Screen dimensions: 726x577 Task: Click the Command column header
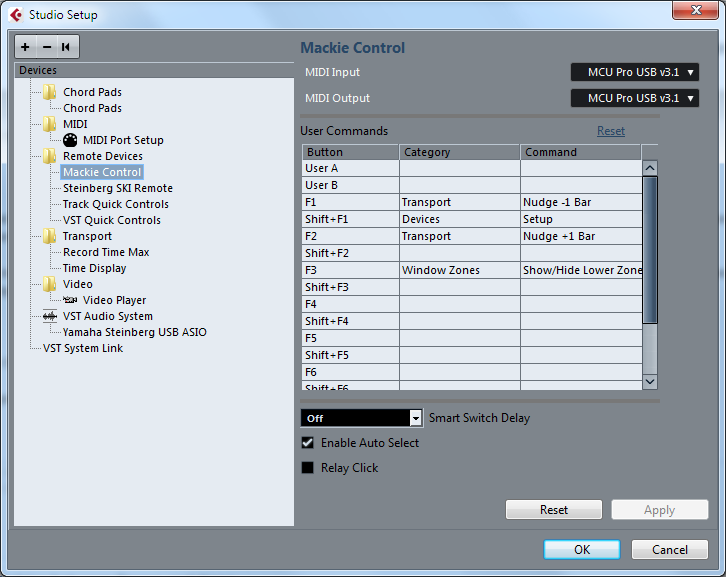coord(581,152)
